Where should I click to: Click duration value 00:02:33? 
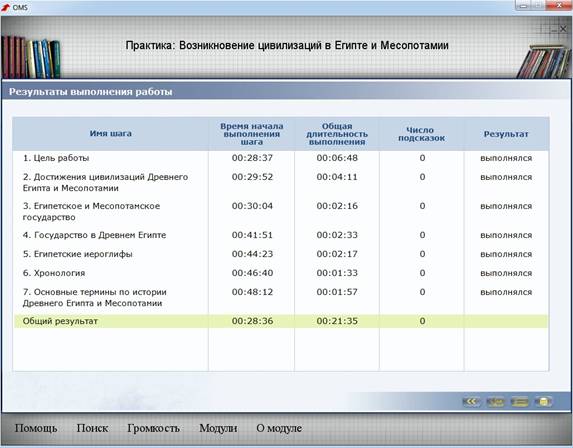tap(337, 235)
